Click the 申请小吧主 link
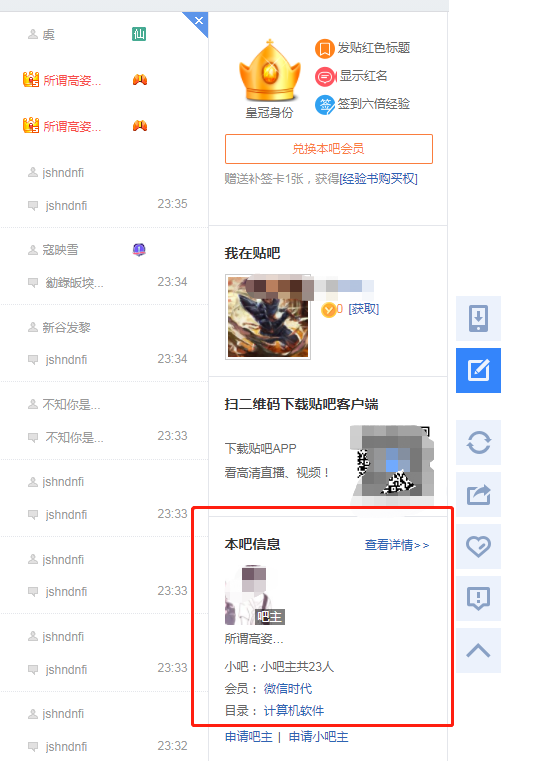The height and width of the screenshot is (761, 553). (318, 737)
